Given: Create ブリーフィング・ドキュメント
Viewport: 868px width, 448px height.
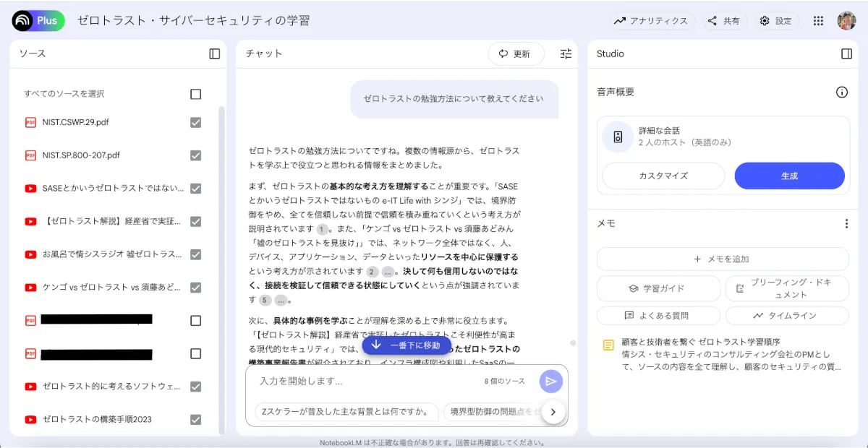Looking at the screenshot, I should [787, 288].
